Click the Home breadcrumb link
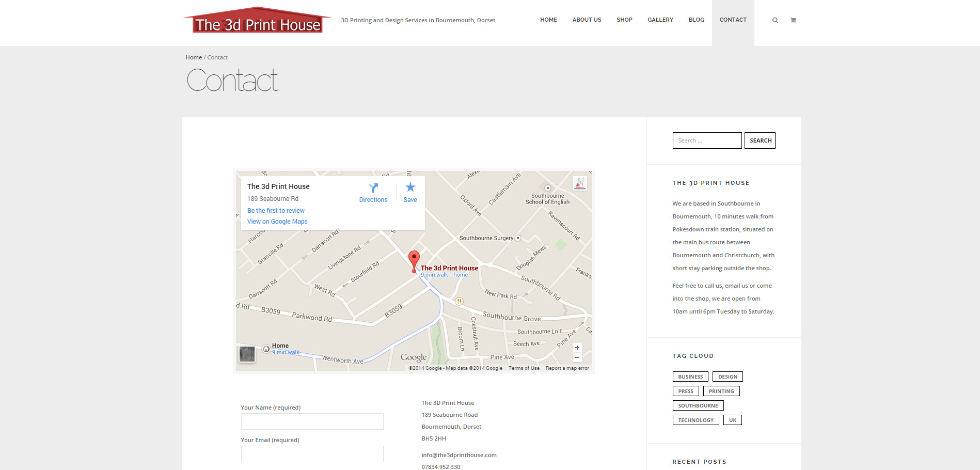980x470 pixels. pyautogui.click(x=194, y=57)
